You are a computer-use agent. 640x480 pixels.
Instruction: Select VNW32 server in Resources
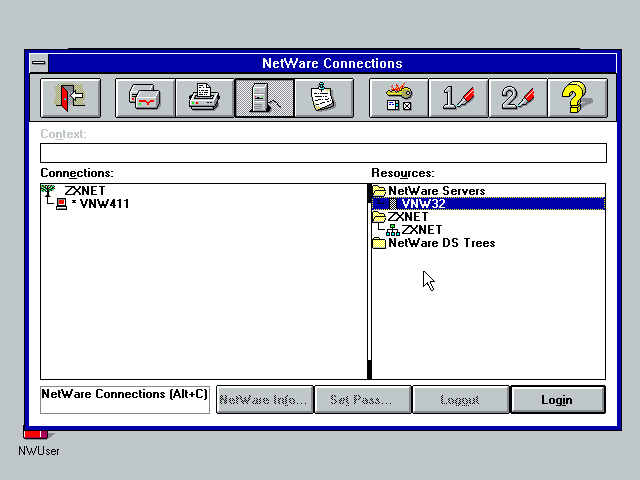tap(488, 204)
